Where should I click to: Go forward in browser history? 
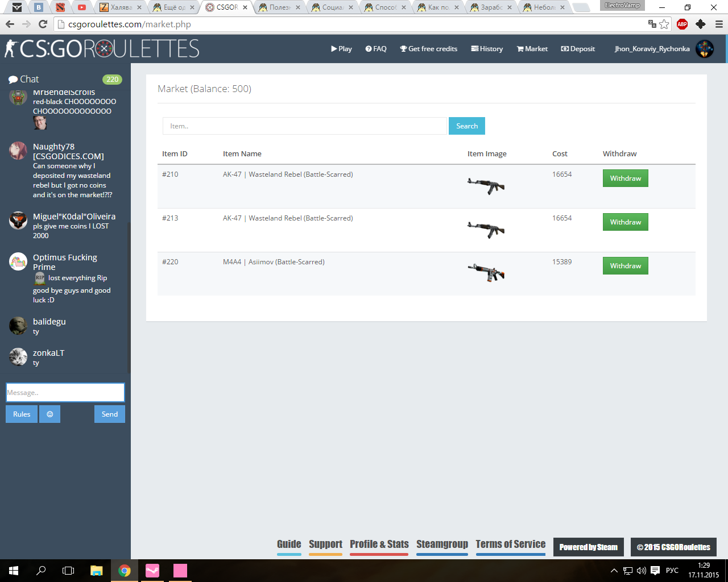click(26, 24)
